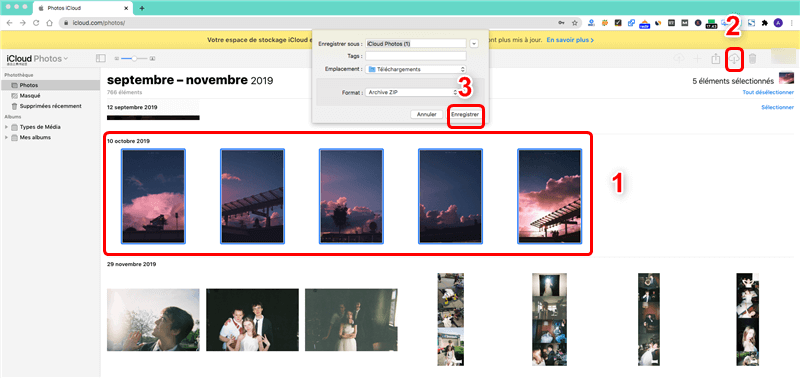The width and height of the screenshot is (800, 378).
Task: Go back with browser back arrow
Action: click(x=9, y=23)
